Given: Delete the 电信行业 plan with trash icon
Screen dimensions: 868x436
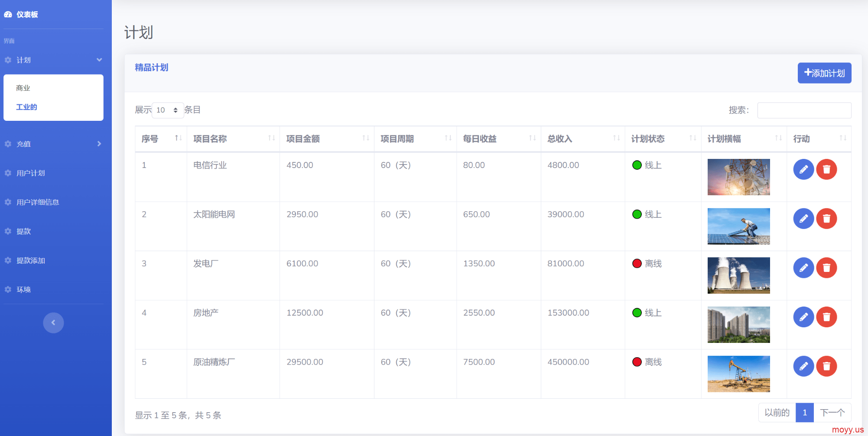Looking at the screenshot, I should point(826,169).
